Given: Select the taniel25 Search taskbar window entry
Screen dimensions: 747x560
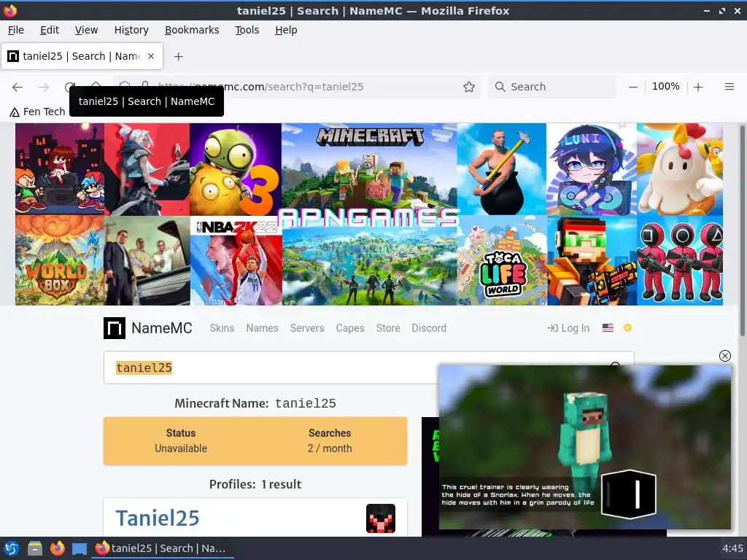Looking at the screenshot, I should pyautogui.click(x=162, y=548).
